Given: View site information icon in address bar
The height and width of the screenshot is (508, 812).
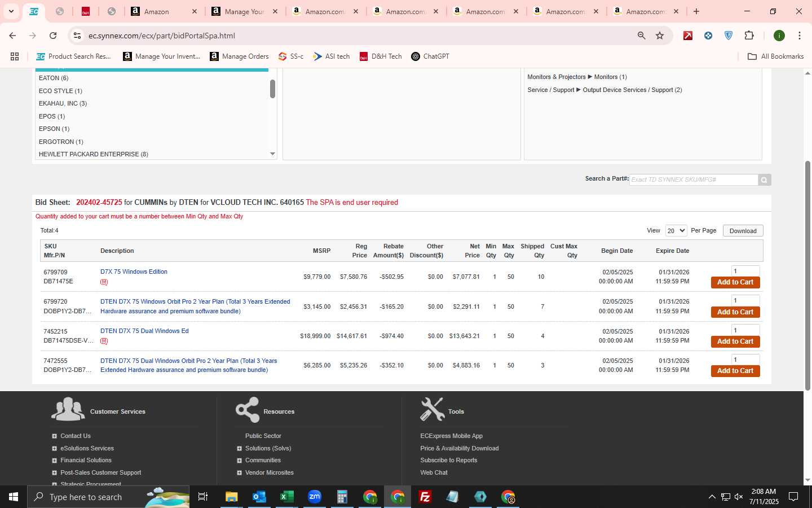Looking at the screenshot, I should click(x=77, y=36).
